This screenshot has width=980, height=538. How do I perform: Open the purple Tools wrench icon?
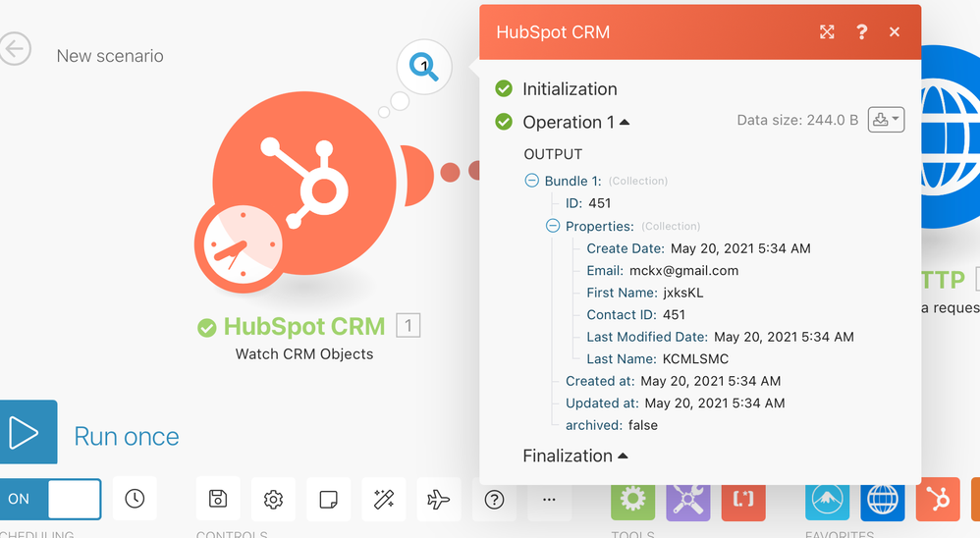[688, 501]
